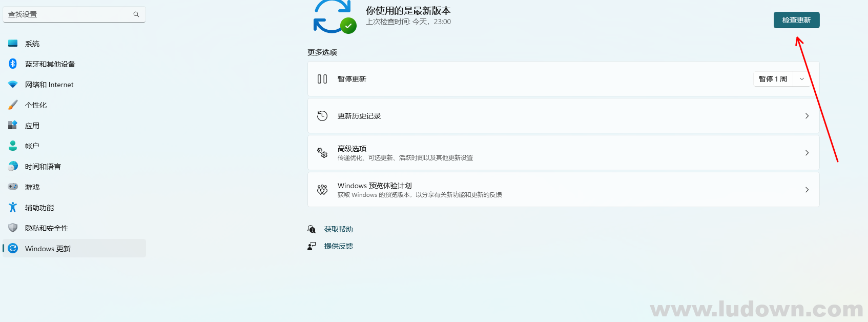Click the 暂停 1 周 button
Screen dimensions: 868x322
[x=773, y=79]
